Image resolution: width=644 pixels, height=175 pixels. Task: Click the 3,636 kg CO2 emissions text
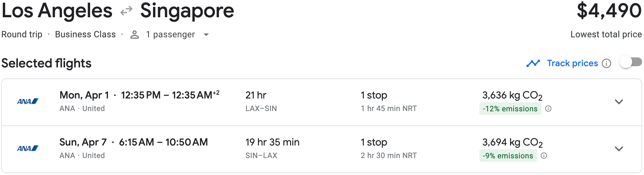(512, 96)
